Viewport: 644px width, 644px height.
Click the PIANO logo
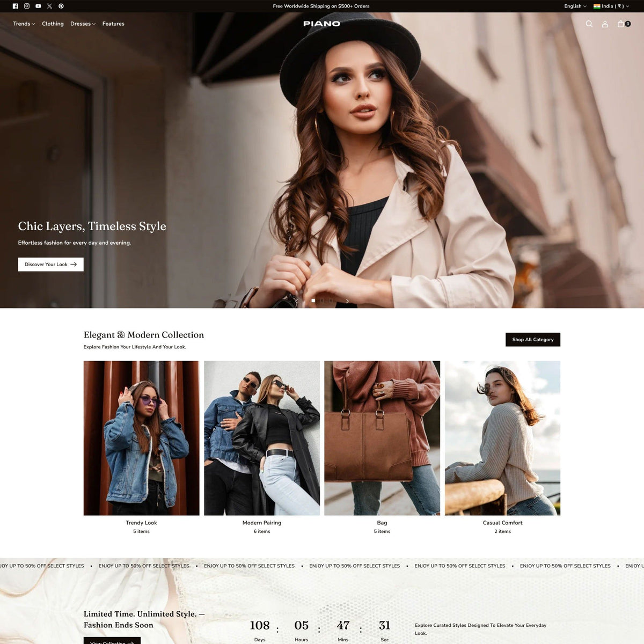(322, 24)
